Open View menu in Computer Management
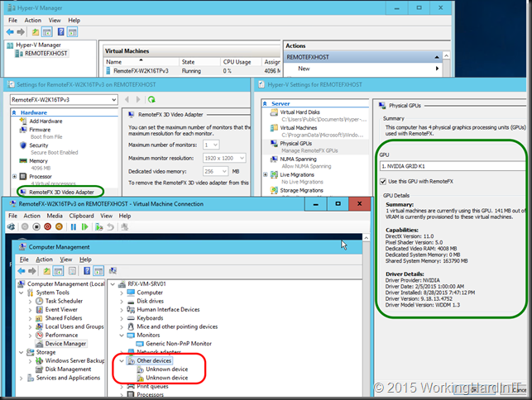 (66, 260)
